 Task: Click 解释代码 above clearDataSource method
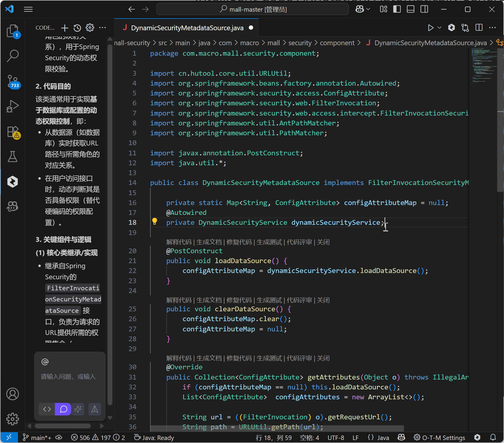(x=179, y=300)
